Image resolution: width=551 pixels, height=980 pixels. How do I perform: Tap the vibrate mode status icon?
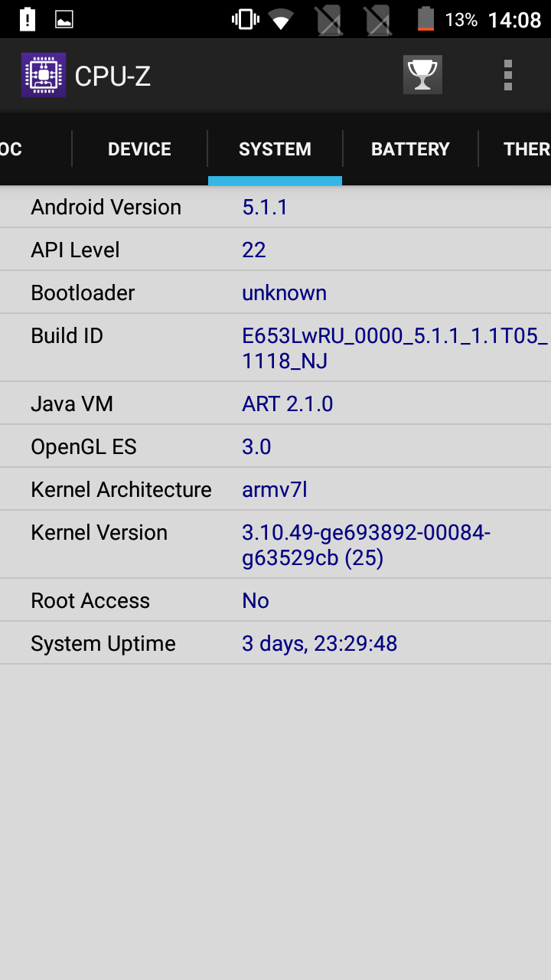pyautogui.click(x=246, y=19)
